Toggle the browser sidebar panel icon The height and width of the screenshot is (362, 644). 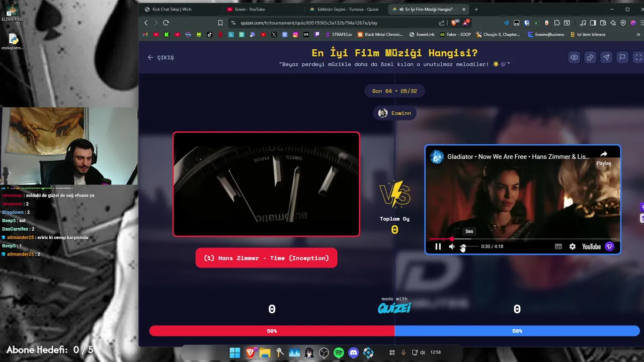coord(593,23)
